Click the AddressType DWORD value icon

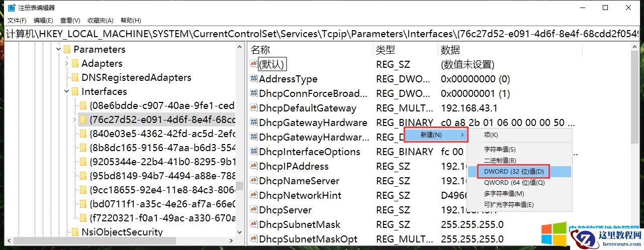(x=254, y=79)
